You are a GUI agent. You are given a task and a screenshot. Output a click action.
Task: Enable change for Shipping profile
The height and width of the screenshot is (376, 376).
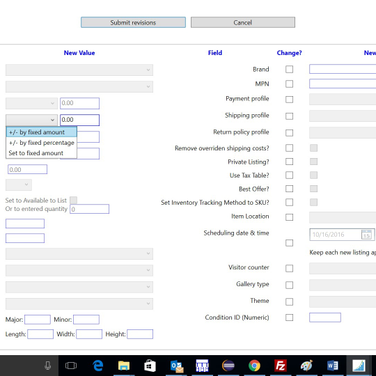tap(289, 116)
